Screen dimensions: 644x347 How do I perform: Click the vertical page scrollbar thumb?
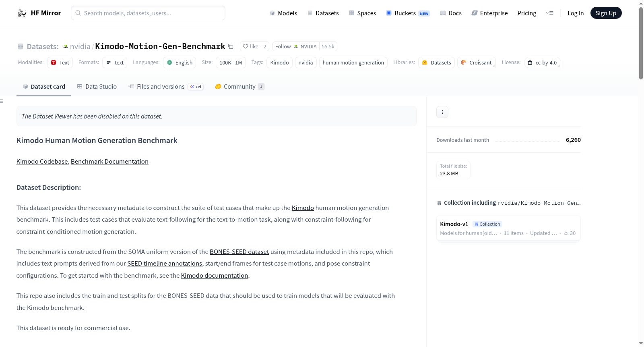(x=641, y=43)
